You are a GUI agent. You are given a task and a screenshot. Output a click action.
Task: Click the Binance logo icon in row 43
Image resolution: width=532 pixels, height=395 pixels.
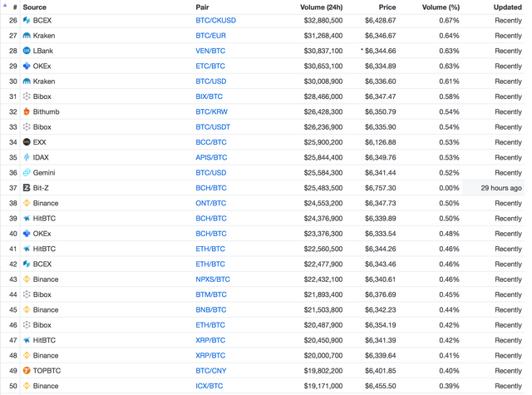(27, 279)
